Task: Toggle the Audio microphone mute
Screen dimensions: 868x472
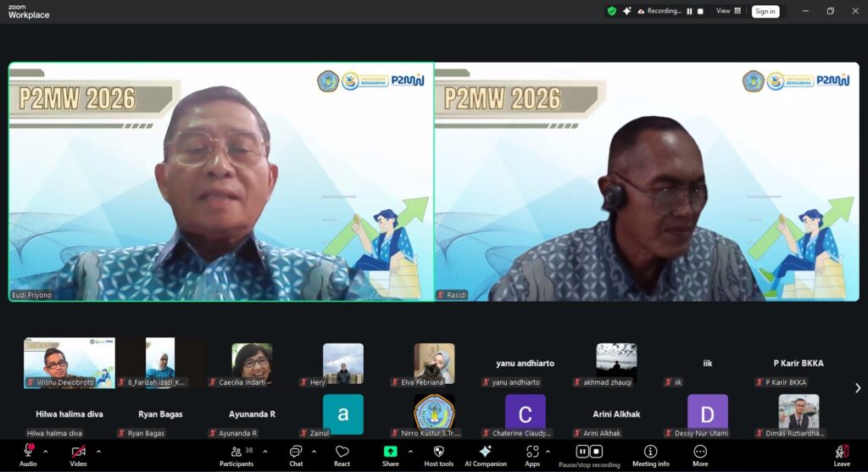Action: [x=28, y=452]
